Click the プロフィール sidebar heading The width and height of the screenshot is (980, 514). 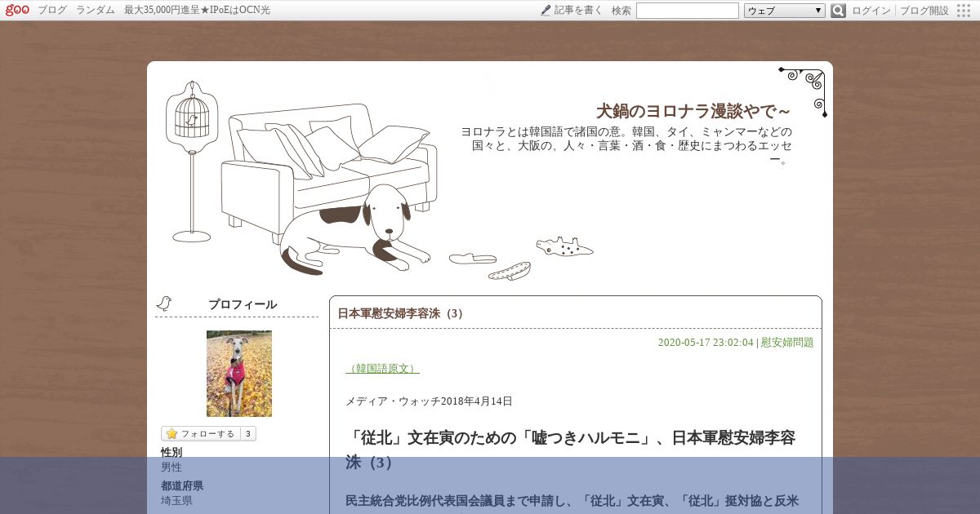point(243,304)
